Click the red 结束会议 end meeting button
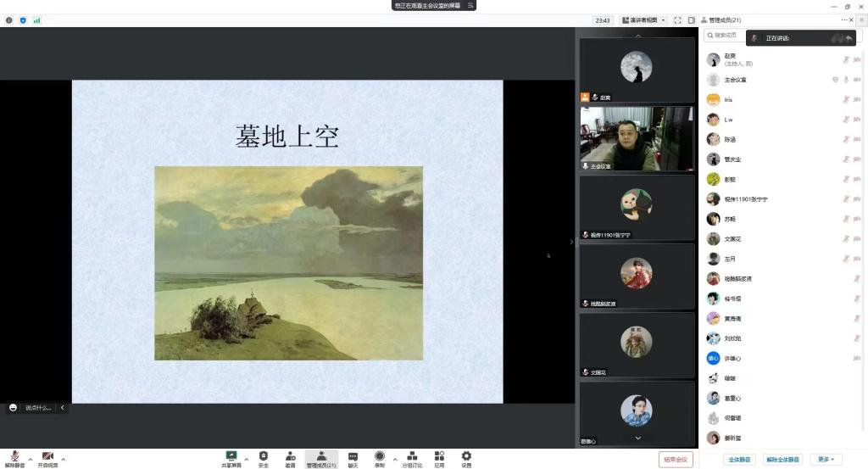868x469 pixels. pos(676,459)
